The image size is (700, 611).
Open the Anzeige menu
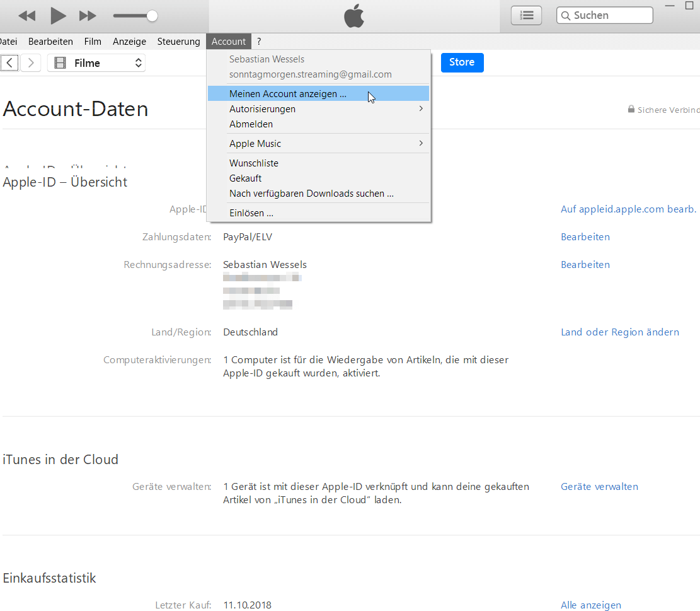pos(129,42)
